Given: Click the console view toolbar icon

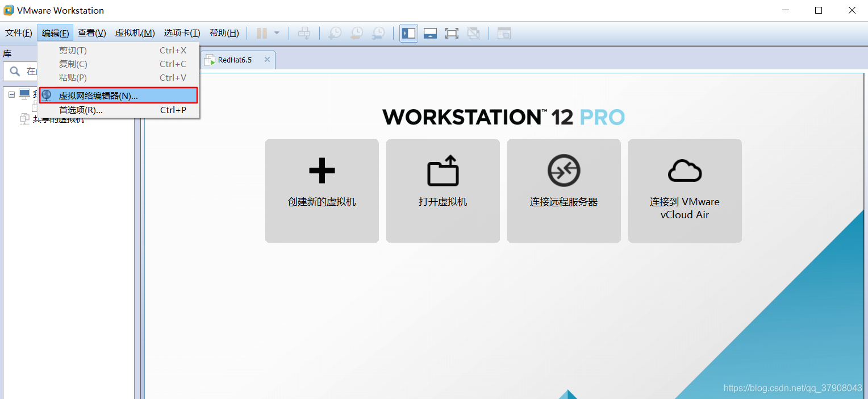Looking at the screenshot, I should pos(504,33).
